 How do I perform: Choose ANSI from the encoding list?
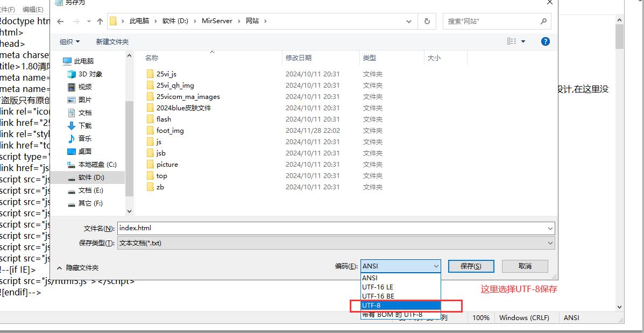[400, 278]
